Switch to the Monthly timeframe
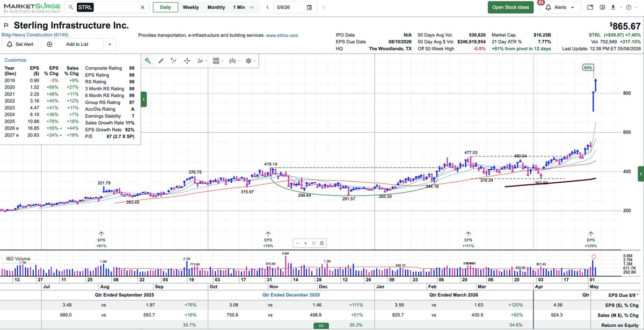Viewport: 644px width, 330px height. (x=216, y=8)
